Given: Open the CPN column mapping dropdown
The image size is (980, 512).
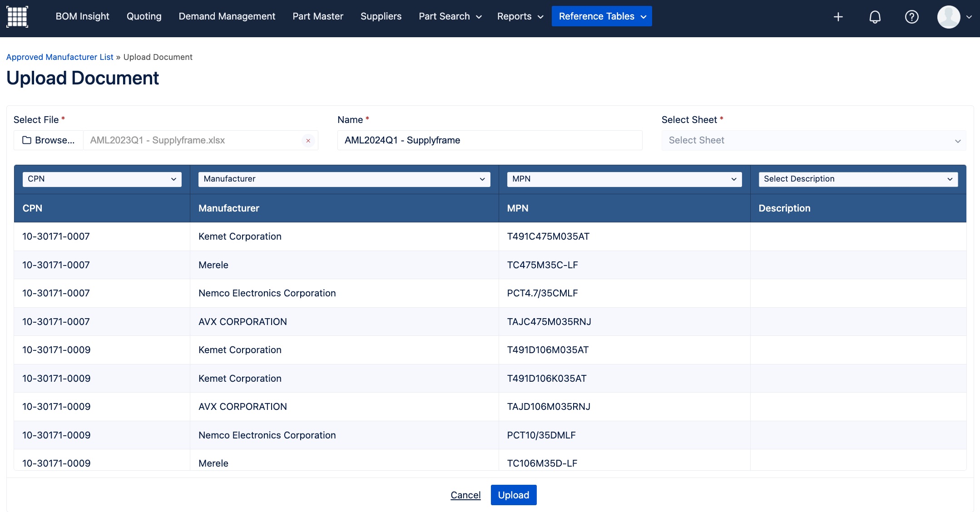Looking at the screenshot, I should [102, 179].
